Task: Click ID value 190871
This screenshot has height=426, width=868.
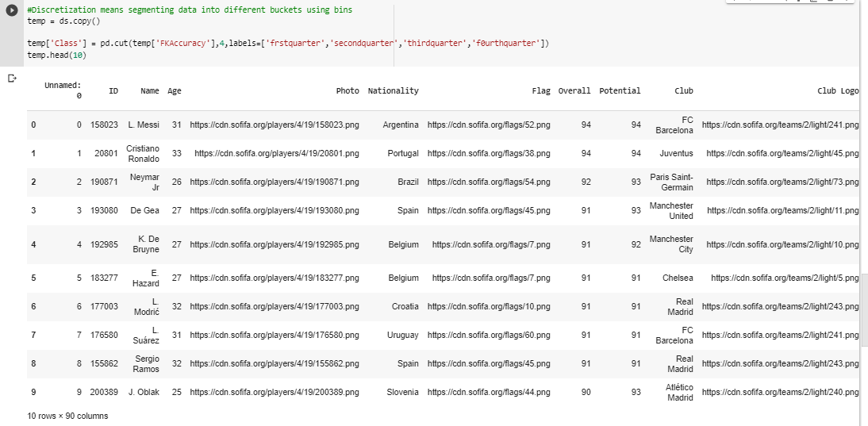Action: tap(105, 182)
